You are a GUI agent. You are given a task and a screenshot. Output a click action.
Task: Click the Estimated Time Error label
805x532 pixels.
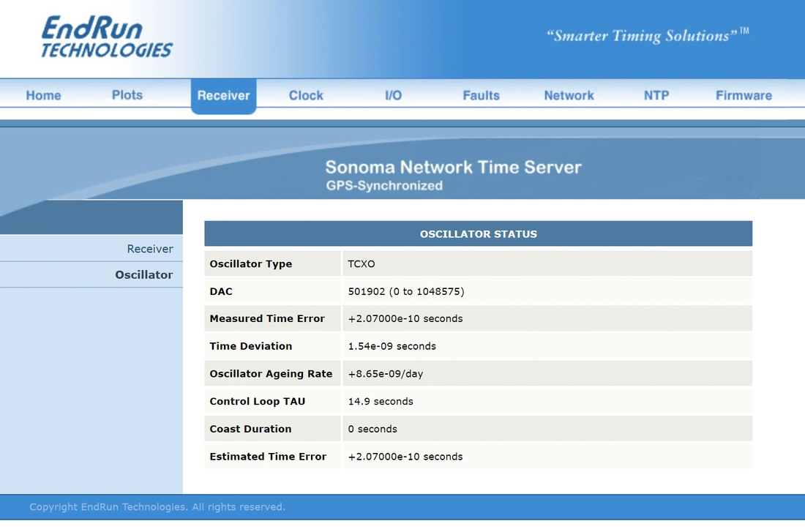[268, 457]
